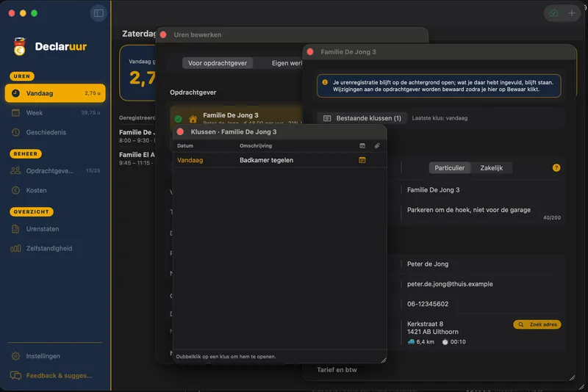Screen dimensions: 588x392
Task: Click the address Kerkstraat 8 field
Action: pyautogui.click(x=433, y=328)
